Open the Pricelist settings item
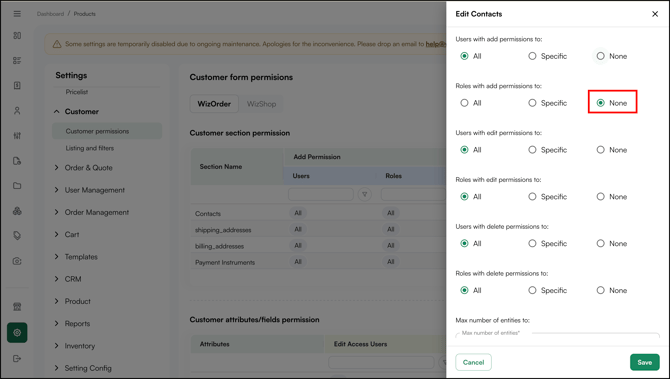Viewport: 670px width, 379px height. 77,92
